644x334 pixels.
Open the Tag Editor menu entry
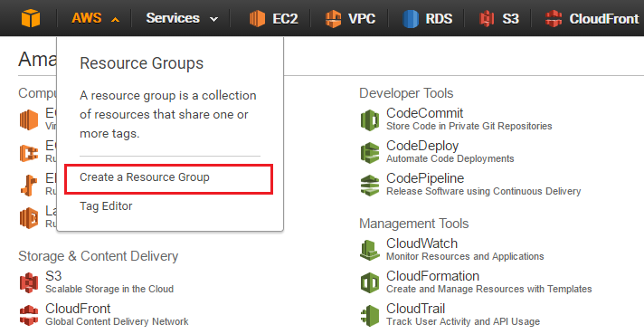click(106, 205)
